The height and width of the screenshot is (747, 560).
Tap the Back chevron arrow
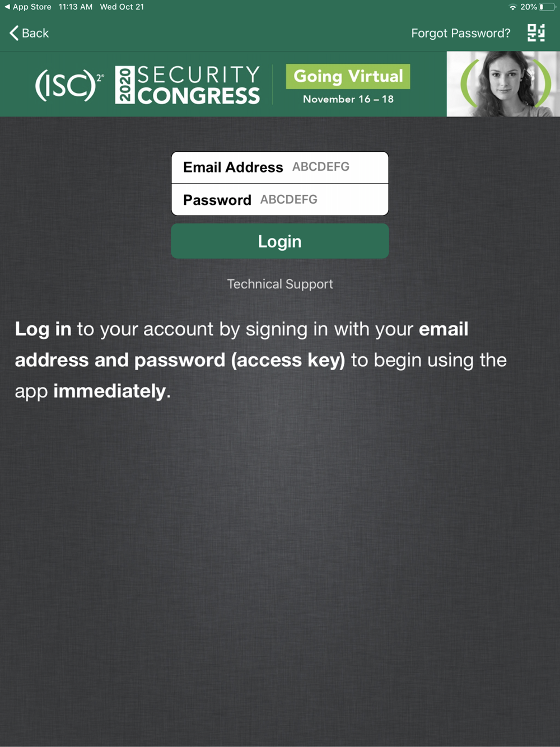point(14,33)
